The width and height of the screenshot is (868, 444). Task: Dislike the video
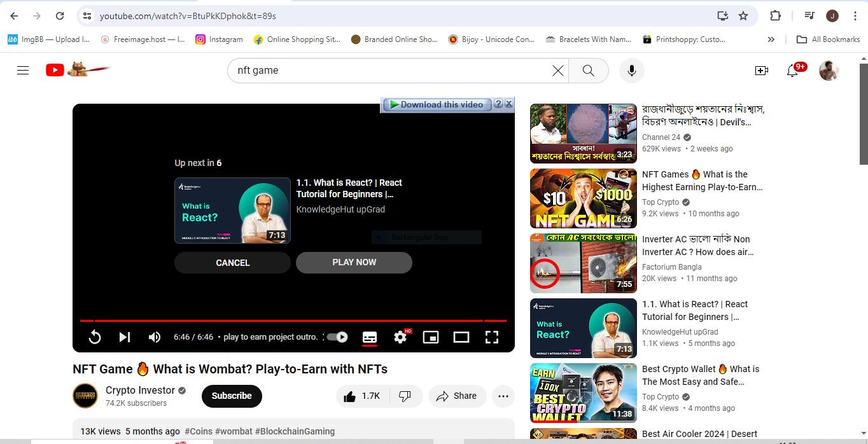pos(405,396)
